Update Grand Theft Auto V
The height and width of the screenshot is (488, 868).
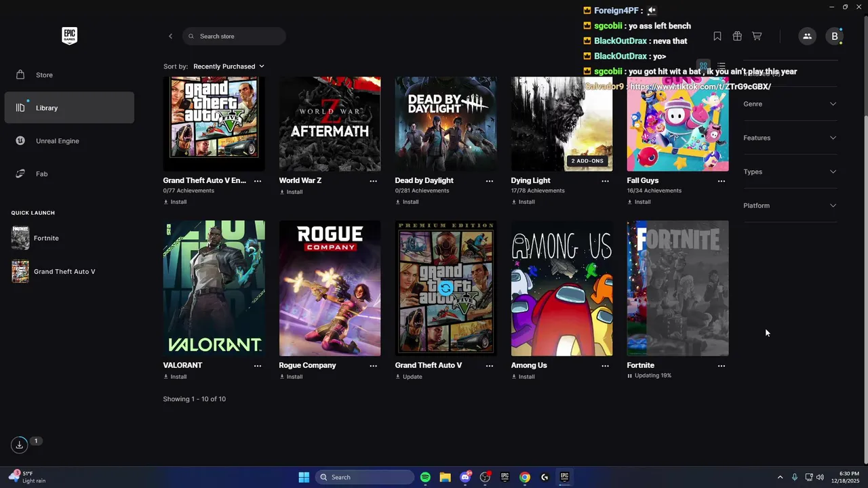pos(409,377)
